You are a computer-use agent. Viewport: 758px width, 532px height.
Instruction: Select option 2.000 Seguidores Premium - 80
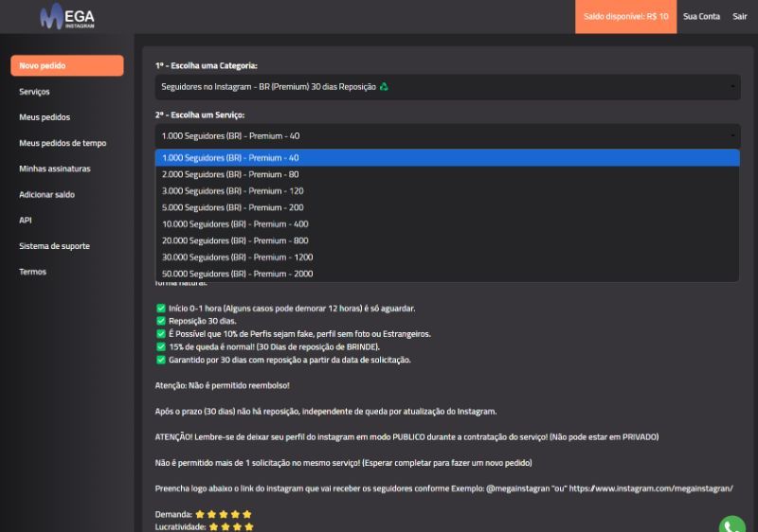447,174
